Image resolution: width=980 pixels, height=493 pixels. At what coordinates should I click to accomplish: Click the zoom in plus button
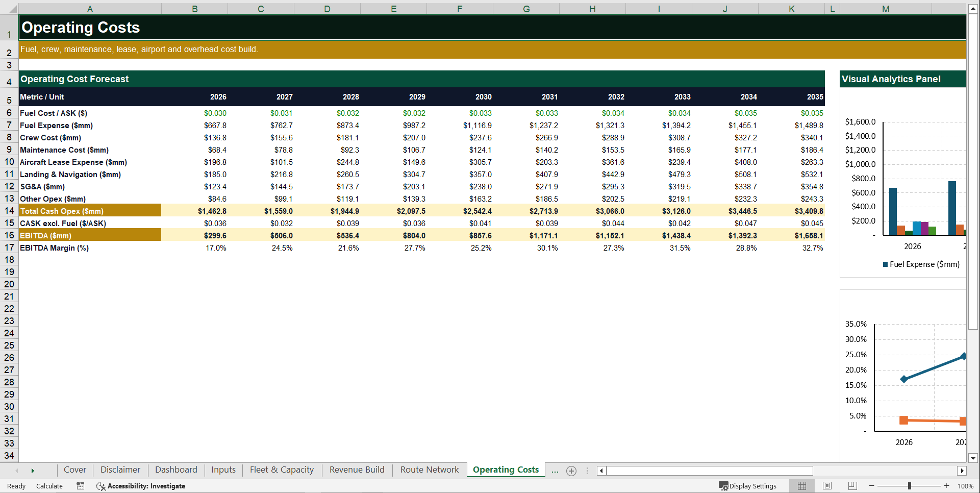pos(947,486)
